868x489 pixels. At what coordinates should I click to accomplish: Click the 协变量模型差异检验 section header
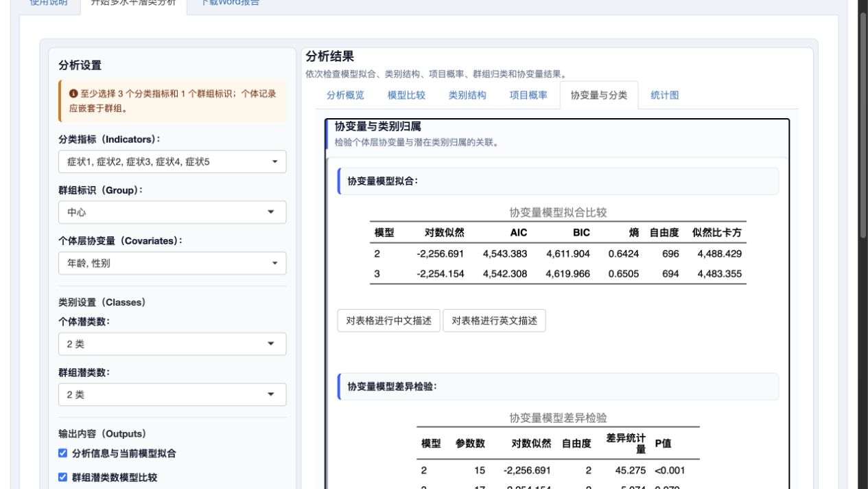click(x=558, y=387)
